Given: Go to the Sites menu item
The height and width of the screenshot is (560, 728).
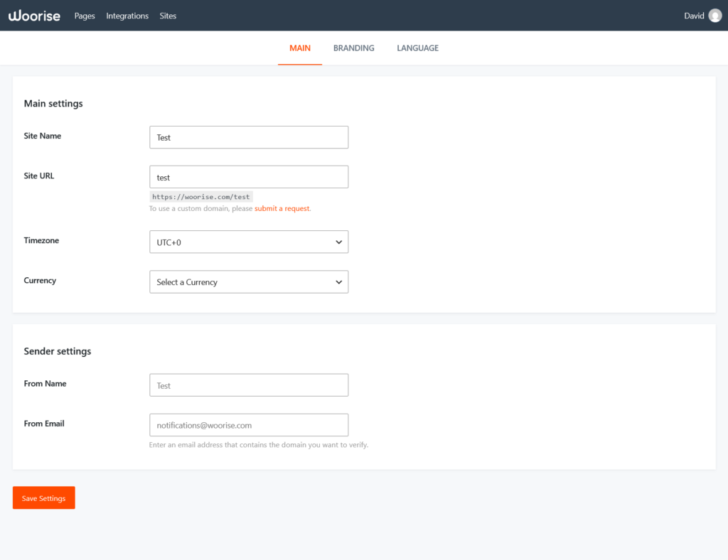Looking at the screenshot, I should click(168, 16).
